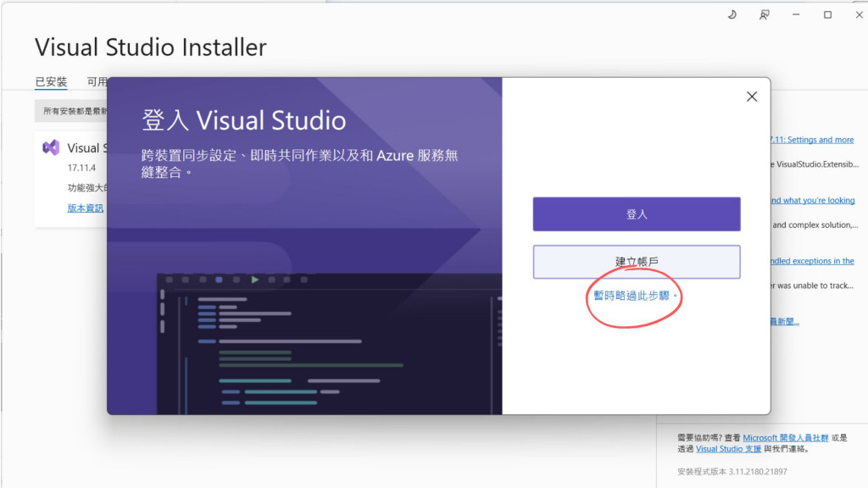Click the purple 登入 sign-in button
Image resolution: width=868 pixels, height=488 pixels.
click(637, 214)
